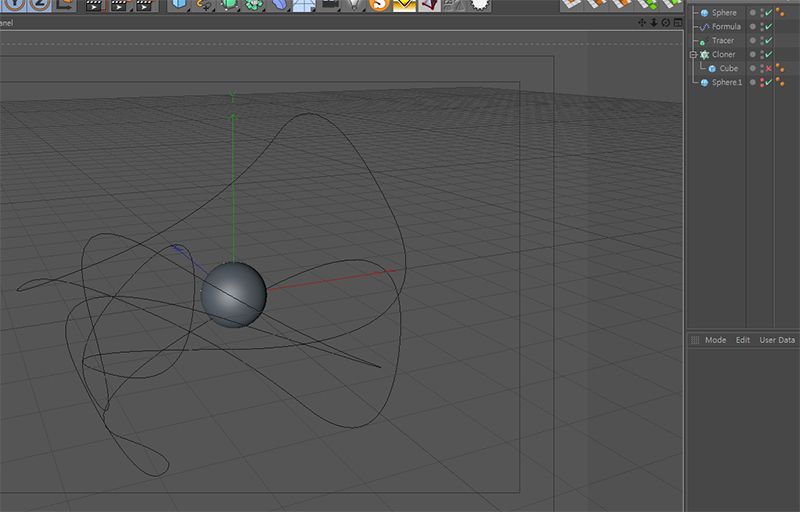
Task: Click the viewport rotate camera icon
Action: pos(665,22)
